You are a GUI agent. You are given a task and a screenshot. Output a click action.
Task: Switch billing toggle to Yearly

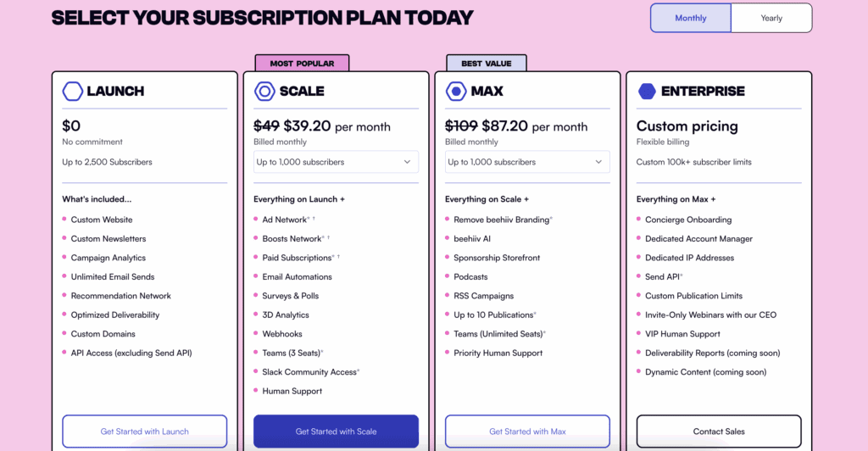(x=771, y=18)
